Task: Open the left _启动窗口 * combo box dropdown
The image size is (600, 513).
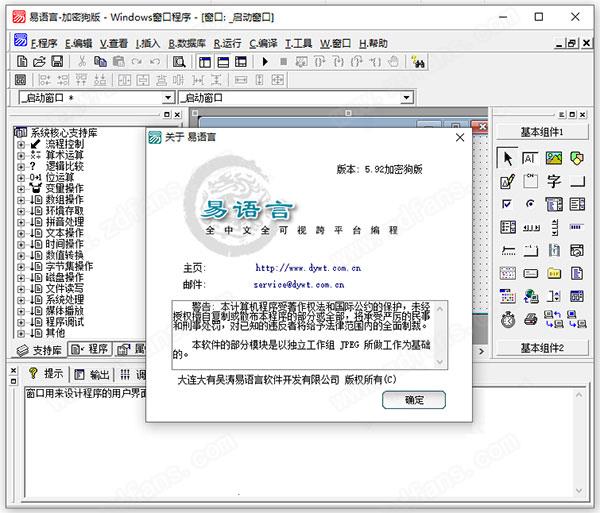Action: pos(168,98)
